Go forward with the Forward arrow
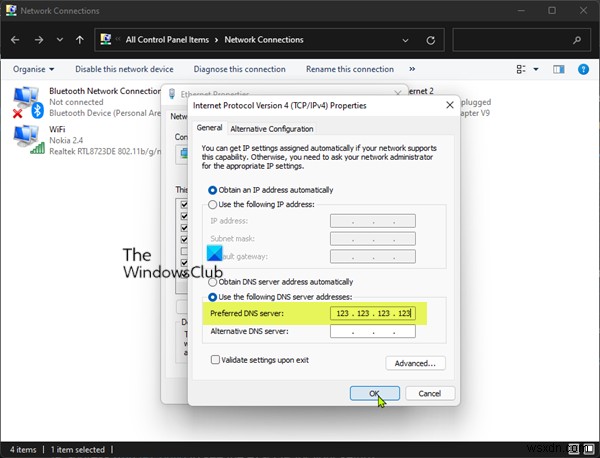The height and width of the screenshot is (458, 600). coord(39,40)
